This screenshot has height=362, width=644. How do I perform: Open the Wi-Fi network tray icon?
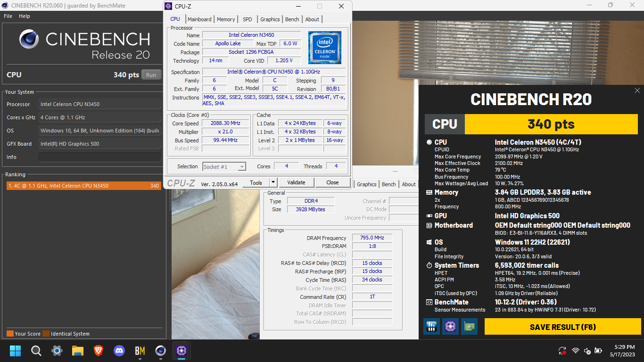tap(576, 351)
